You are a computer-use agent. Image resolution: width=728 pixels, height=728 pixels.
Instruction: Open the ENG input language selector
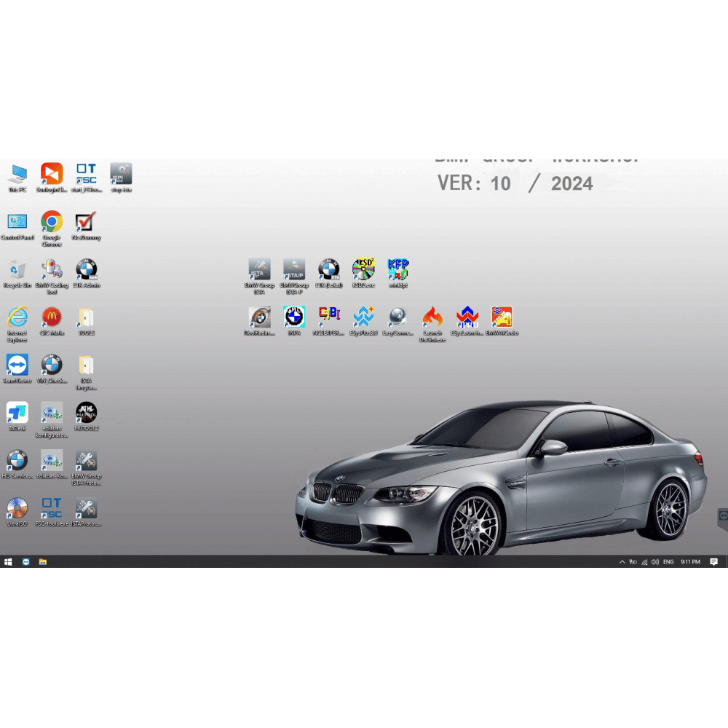[668, 562]
